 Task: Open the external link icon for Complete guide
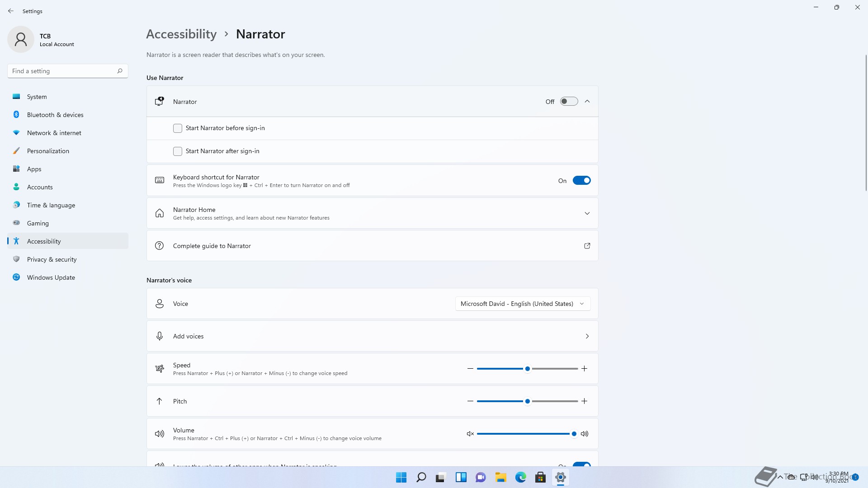point(587,246)
